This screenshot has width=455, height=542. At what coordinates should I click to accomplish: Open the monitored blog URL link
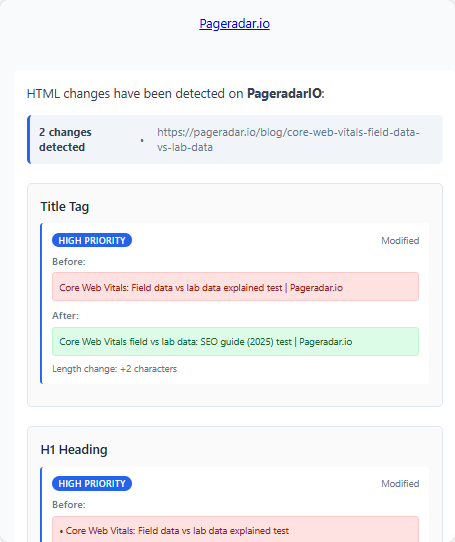288,140
